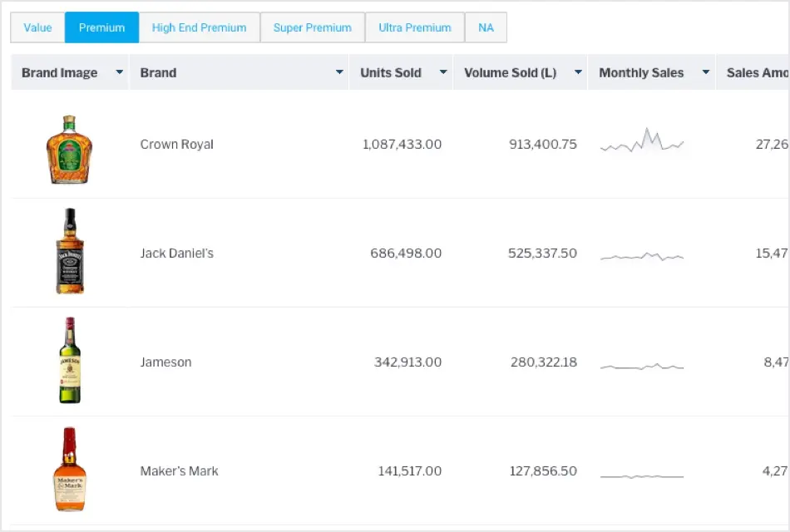Click the Units Sold column header label
This screenshot has width=790, height=532.
(391, 73)
